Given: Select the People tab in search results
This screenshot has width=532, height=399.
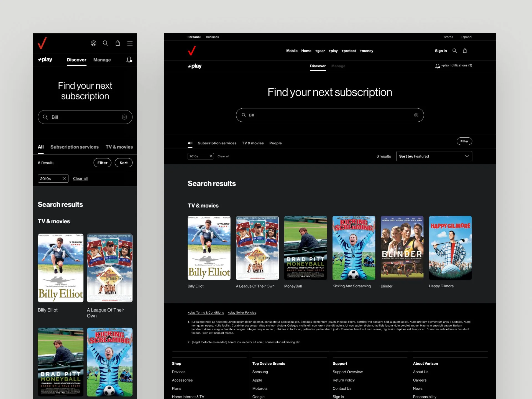Looking at the screenshot, I should (275, 143).
